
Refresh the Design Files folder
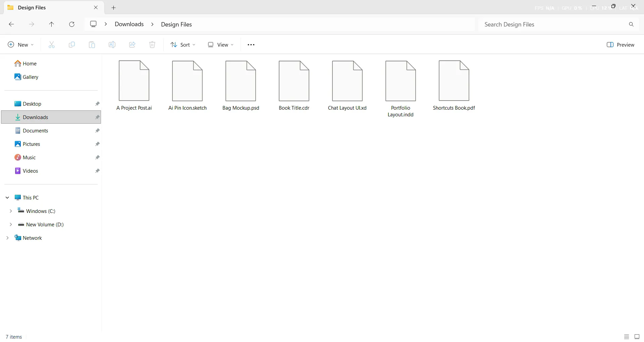(x=71, y=24)
